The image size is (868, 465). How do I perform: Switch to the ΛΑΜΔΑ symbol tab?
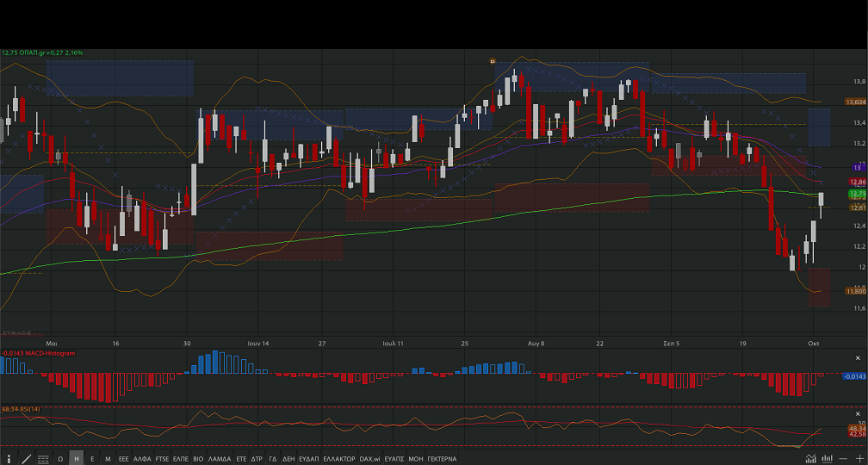(220, 459)
